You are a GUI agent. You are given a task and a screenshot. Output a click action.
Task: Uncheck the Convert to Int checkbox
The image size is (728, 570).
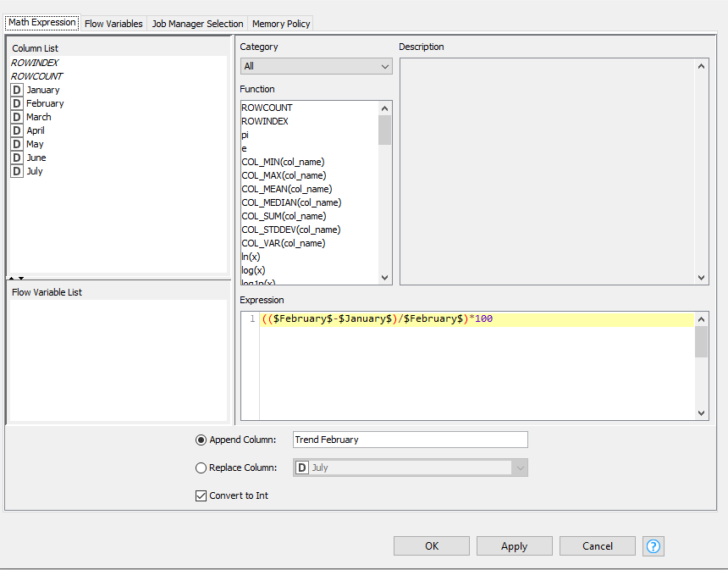coord(201,495)
